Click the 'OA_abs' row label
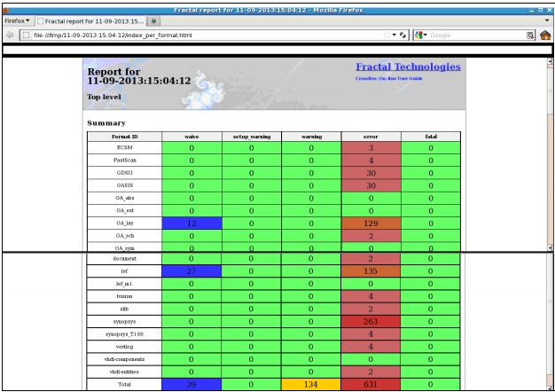This screenshot has width=555, height=392. click(125, 198)
